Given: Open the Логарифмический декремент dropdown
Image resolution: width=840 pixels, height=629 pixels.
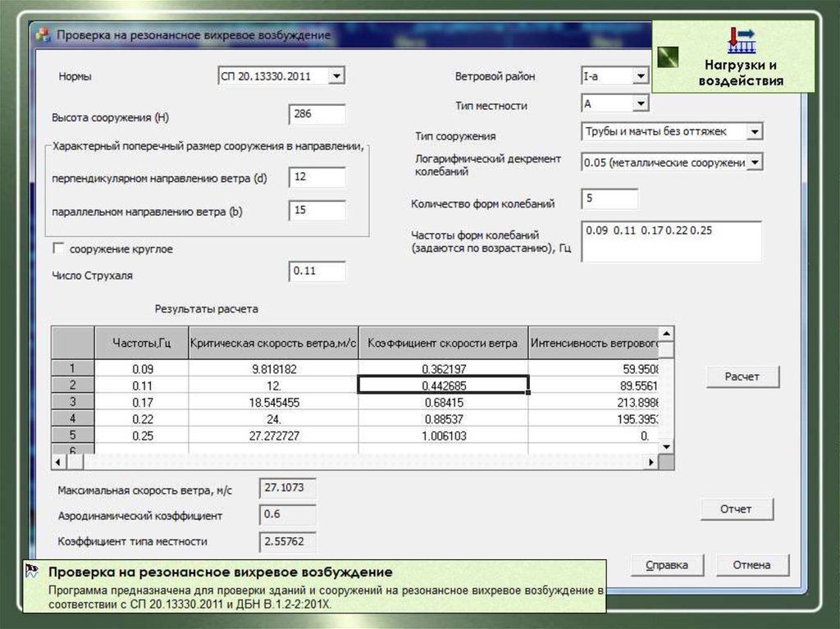Looking at the screenshot, I should tap(755, 162).
